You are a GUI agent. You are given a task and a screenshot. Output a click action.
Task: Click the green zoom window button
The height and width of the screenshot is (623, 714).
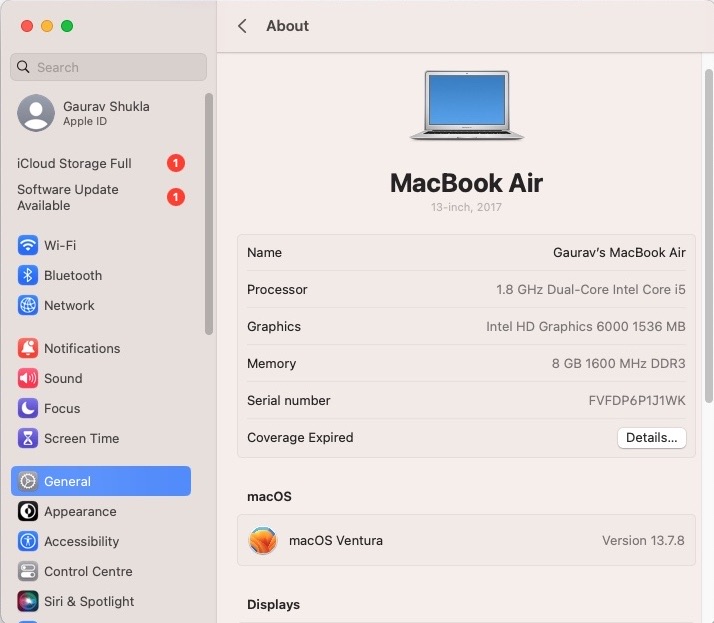(67, 26)
